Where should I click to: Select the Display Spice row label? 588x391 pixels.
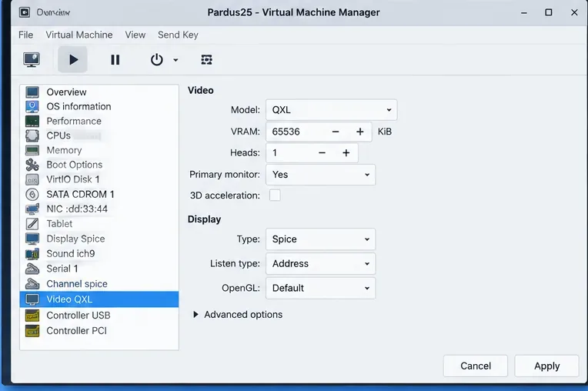coord(75,239)
